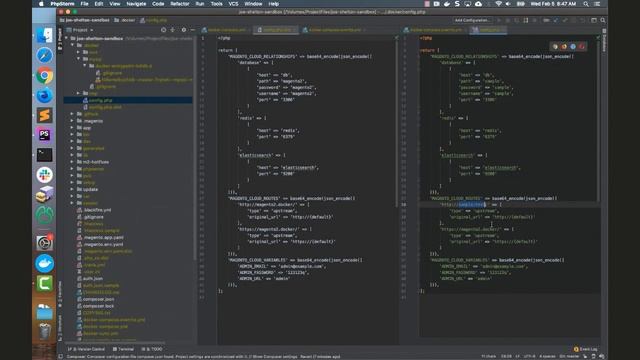Expand the update folder
This screenshot has width=640, height=360.
(x=72, y=189)
